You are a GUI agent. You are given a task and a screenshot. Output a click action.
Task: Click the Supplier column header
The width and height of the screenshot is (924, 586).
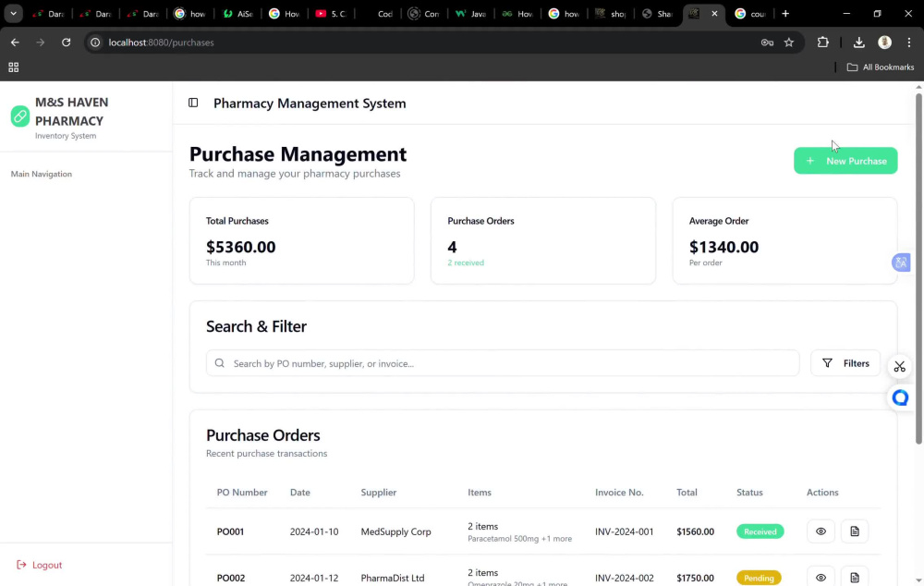(x=378, y=493)
